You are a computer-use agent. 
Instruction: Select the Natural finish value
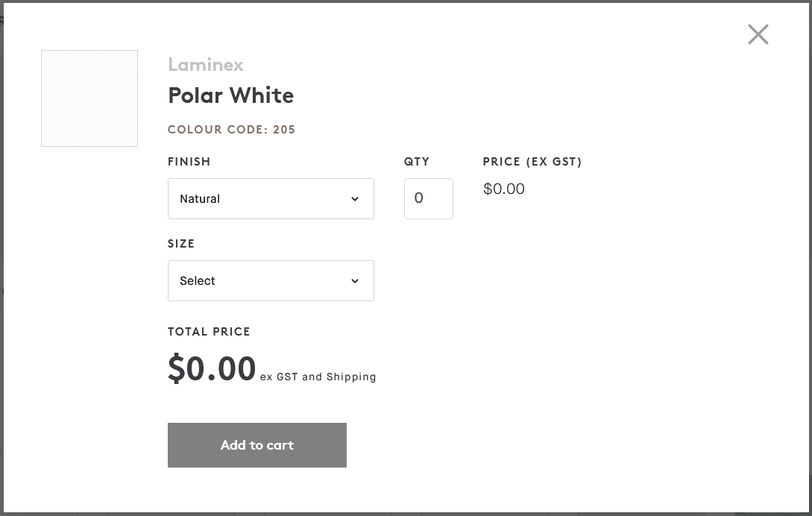(x=199, y=198)
